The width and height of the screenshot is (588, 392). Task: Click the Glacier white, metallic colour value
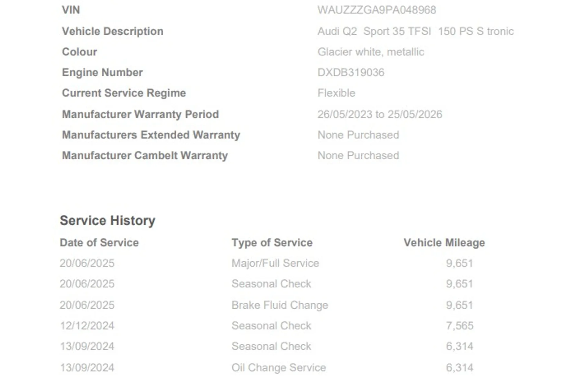tap(371, 52)
